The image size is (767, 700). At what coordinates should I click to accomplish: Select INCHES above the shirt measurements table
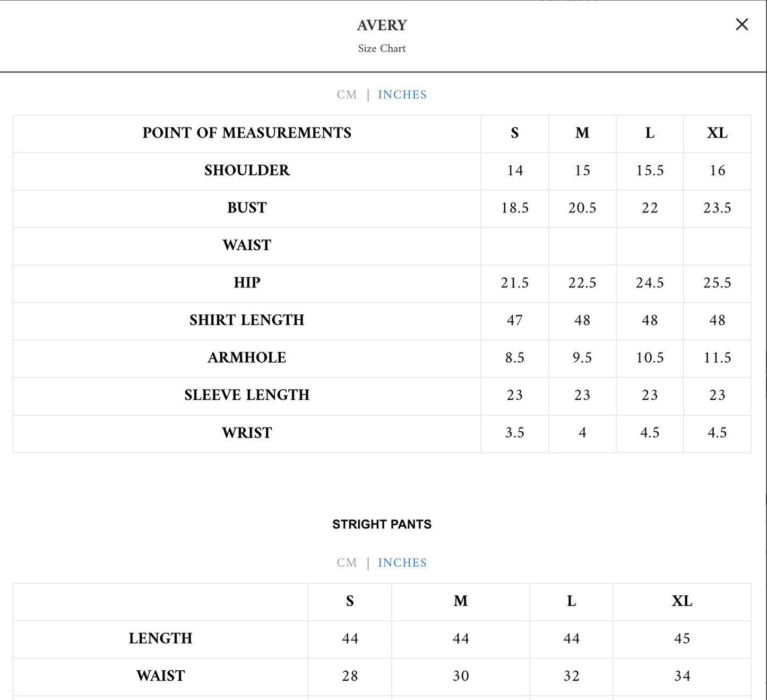point(402,95)
